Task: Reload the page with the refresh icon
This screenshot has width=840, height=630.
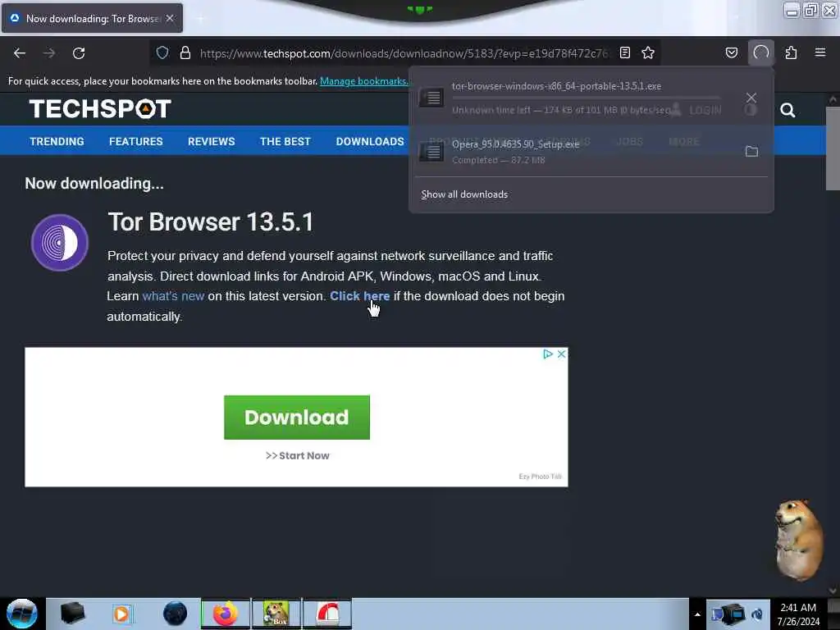Action: [x=79, y=53]
